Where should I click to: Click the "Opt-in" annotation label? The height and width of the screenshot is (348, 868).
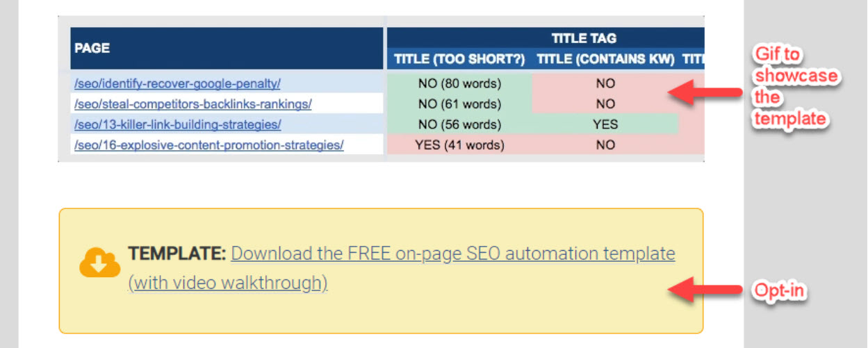pos(780,290)
